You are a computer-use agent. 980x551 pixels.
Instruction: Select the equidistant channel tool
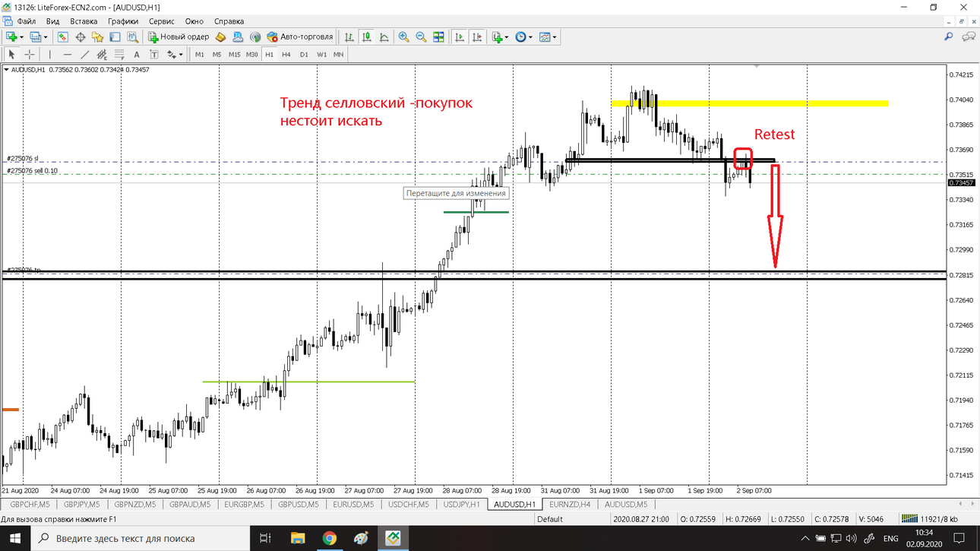point(102,54)
